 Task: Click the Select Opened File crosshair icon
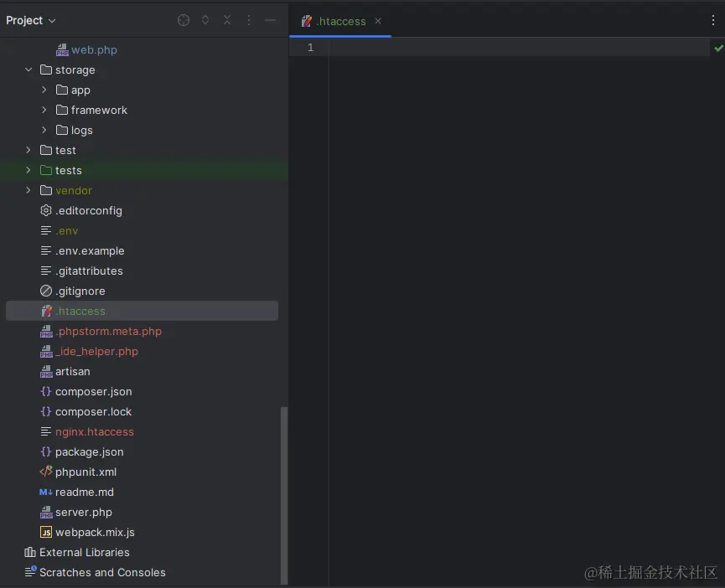coord(184,20)
